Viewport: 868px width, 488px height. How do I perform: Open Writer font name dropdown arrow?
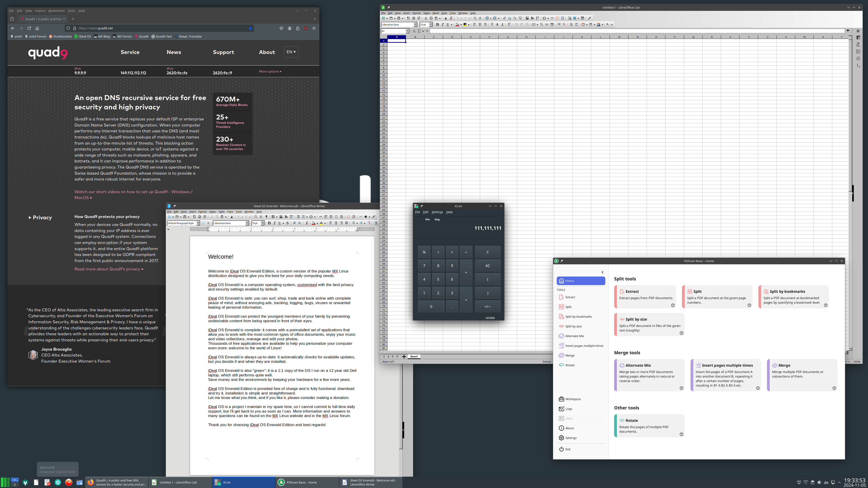pyautogui.click(x=247, y=223)
